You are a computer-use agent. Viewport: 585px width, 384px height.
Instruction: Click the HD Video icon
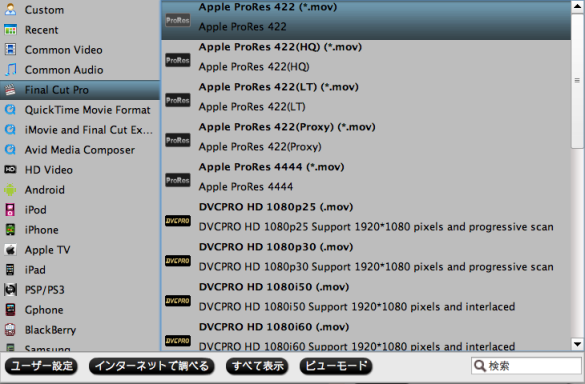(10, 170)
